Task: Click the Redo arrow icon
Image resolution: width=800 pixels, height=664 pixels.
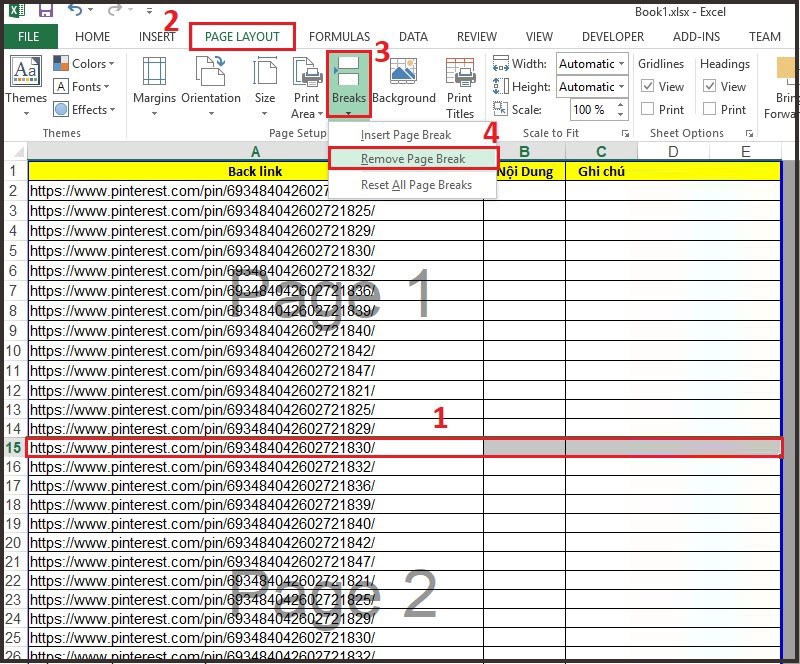Action: pyautogui.click(x=115, y=10)
